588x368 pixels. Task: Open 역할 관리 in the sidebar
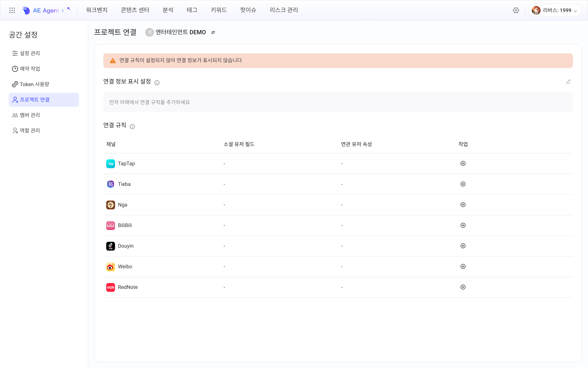pos(44,131)
